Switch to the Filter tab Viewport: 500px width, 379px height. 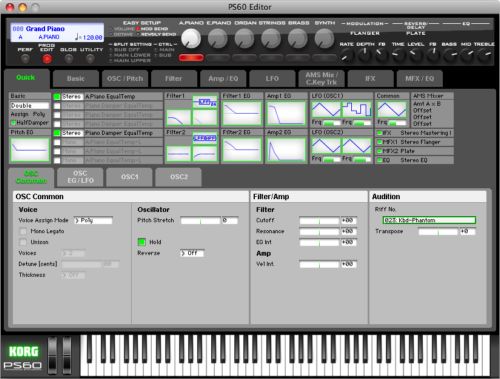click(x=173, y=79)
